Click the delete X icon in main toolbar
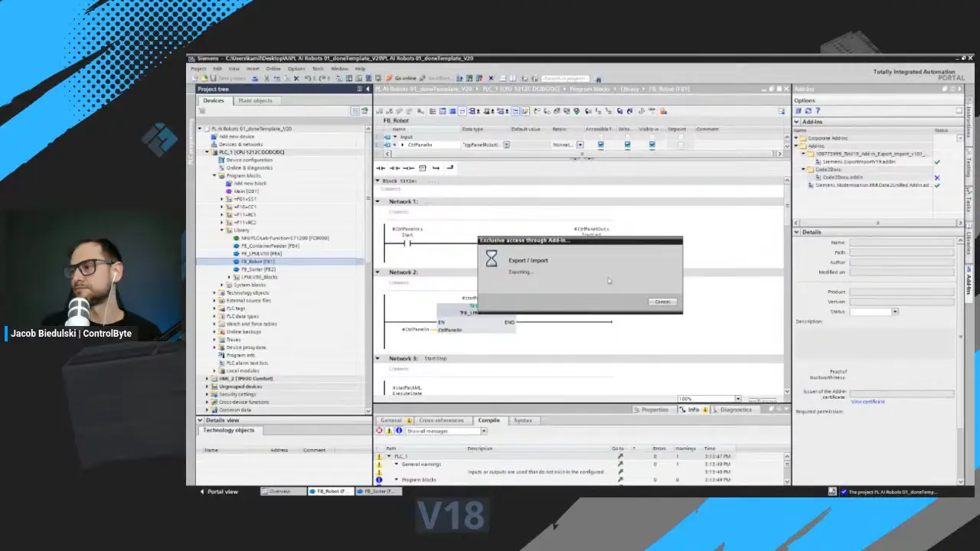 coord(296,78)
